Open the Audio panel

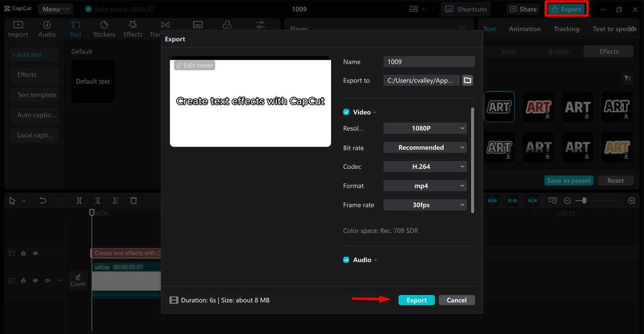click(47, 29)
